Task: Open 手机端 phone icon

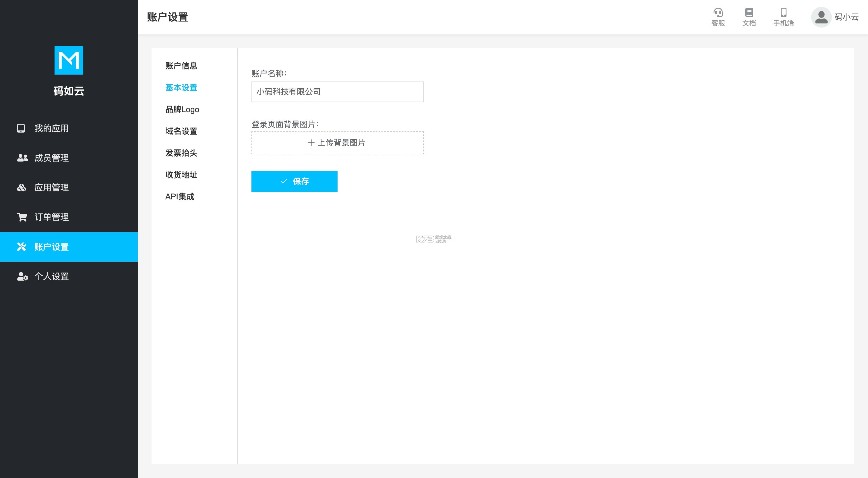Action: tap(783, 12)
